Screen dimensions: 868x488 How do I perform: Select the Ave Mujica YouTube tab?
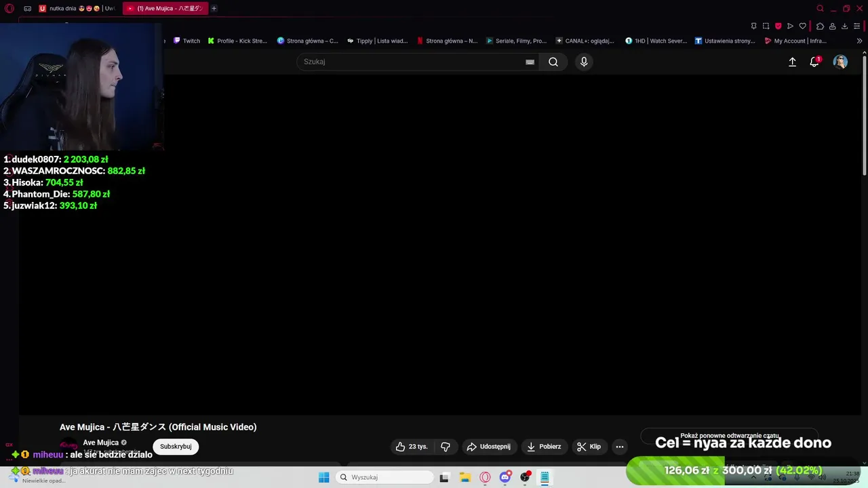click(x=165, y=9)
